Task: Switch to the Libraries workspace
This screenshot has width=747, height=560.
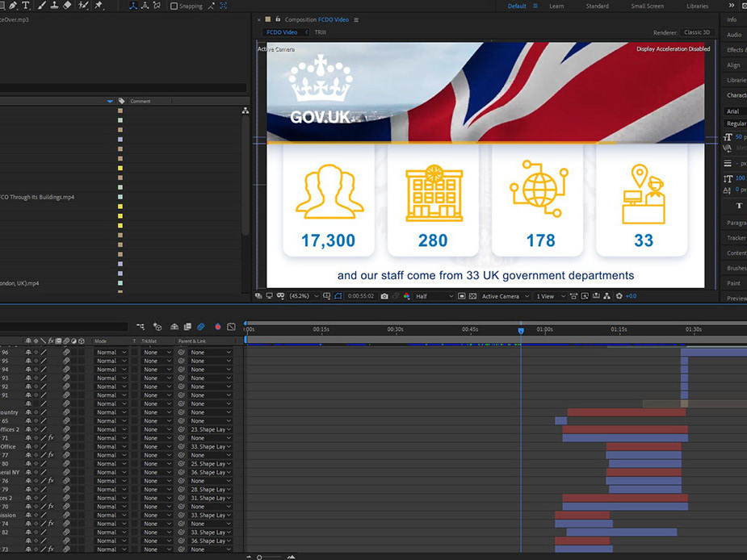Action: [x=698, y=6]
